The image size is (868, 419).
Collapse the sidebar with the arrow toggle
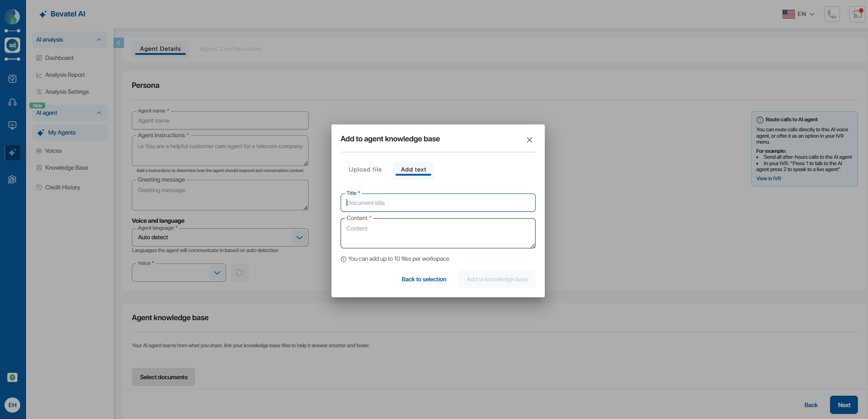(119, 43)
